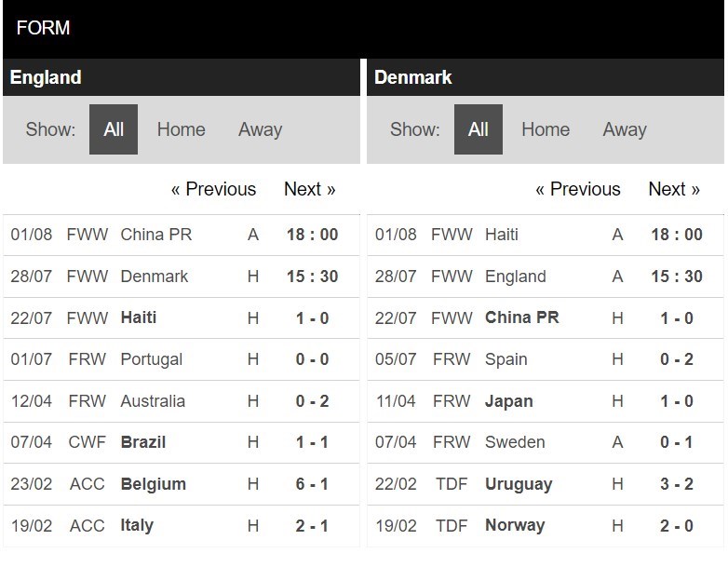Go to Next Denmark fixtures
The height and width of the screenshot is (567, 728).
tap(674, 189)
